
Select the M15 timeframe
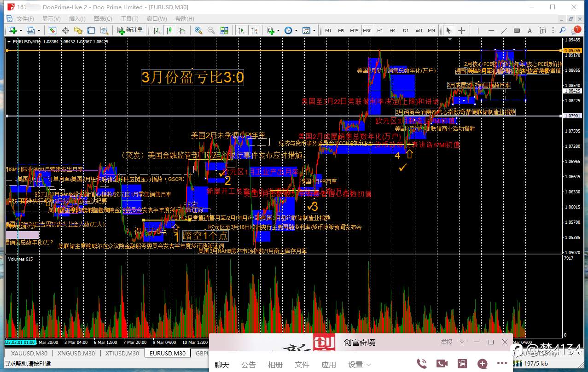tap(354, 30)
